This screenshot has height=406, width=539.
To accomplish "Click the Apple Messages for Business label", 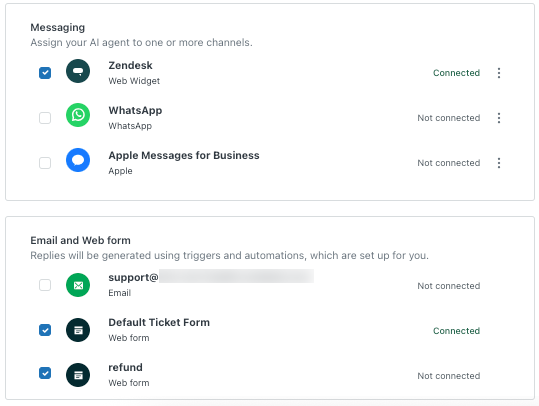I will [184, 155].
